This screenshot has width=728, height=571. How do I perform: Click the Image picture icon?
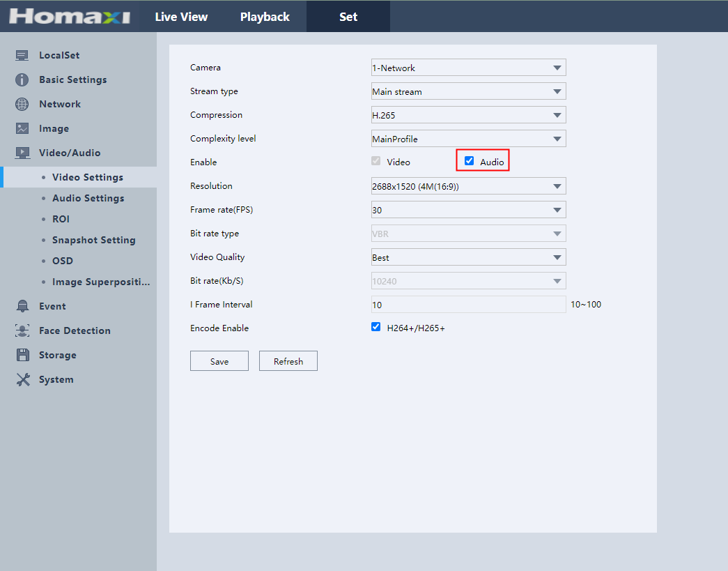click(x=22, y=128)
